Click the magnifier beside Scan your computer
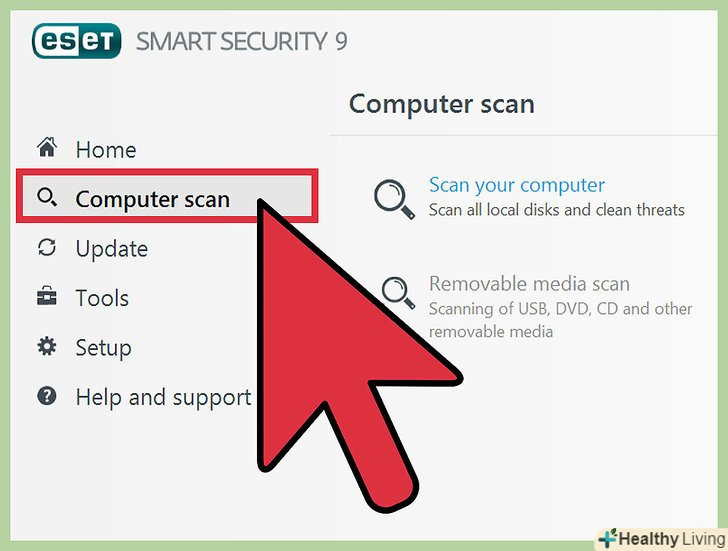 pos(394,199)
